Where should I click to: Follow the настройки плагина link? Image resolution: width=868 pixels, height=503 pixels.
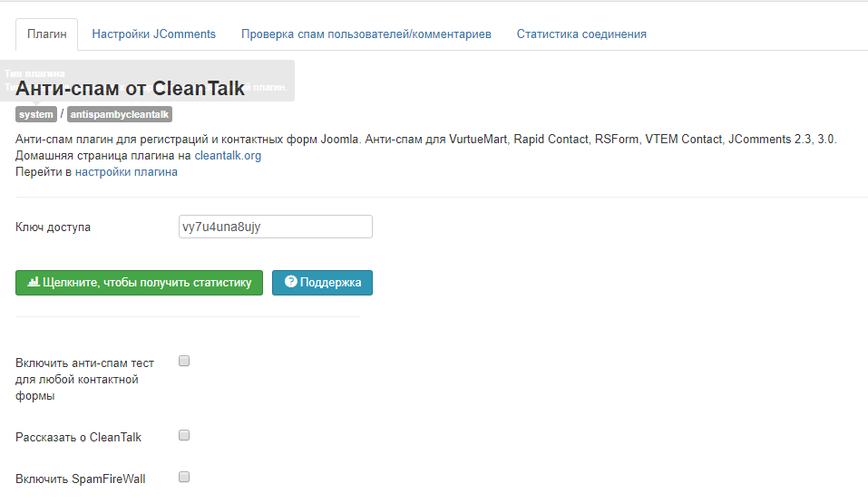coord(126,172)
